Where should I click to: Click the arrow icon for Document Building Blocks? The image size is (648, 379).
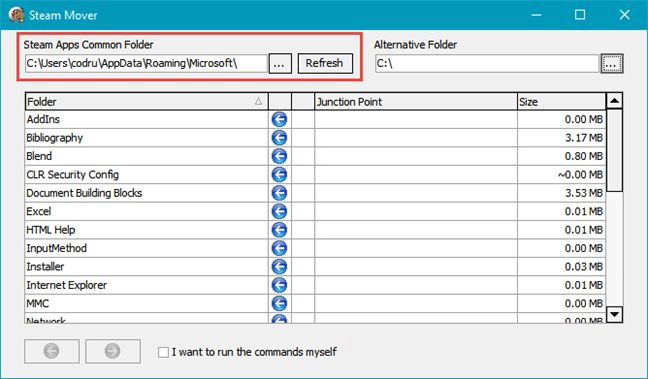279,193
